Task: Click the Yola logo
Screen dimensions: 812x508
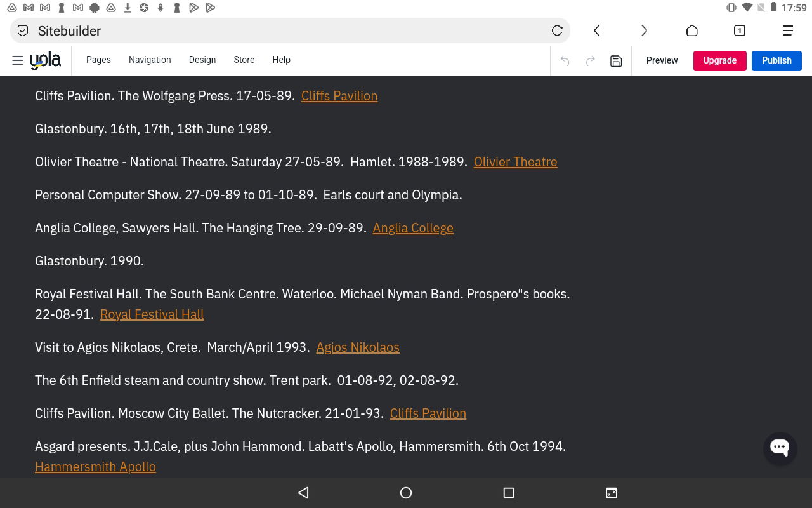Action: click(46, 60)
